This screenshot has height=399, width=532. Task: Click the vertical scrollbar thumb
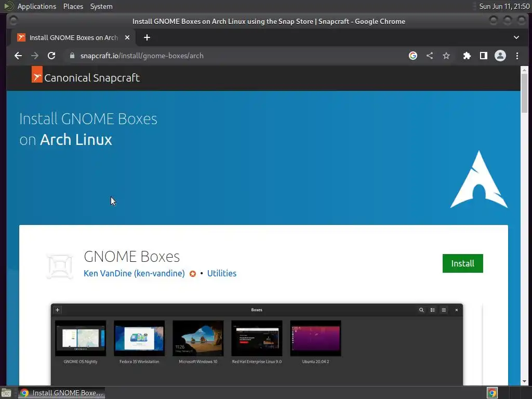524,94
